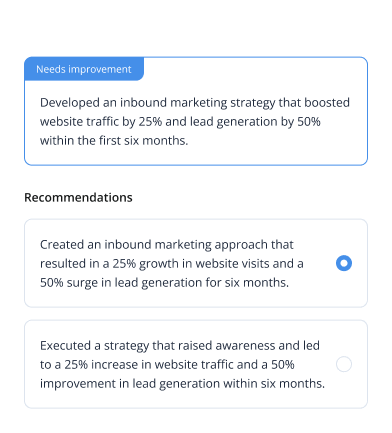
Task: Choose the "Executed a strategy that raised awareness" card
Action: pos(196,364)
